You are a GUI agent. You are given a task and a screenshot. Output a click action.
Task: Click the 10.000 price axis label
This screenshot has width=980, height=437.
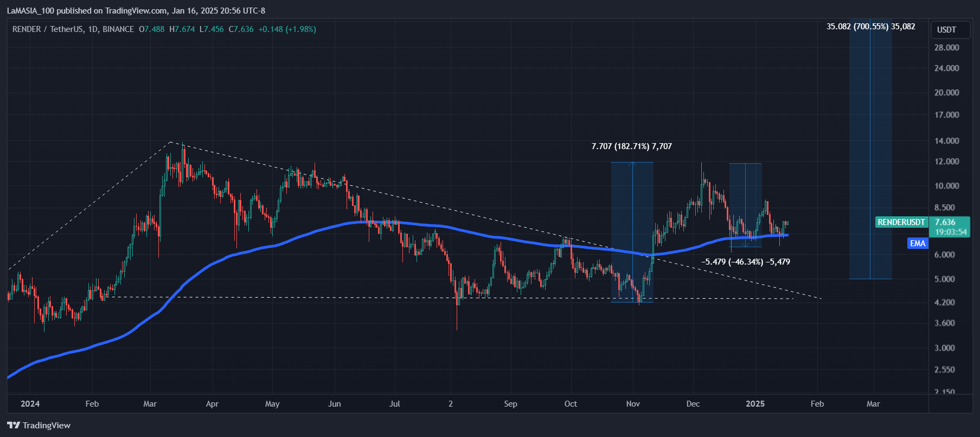947,186
